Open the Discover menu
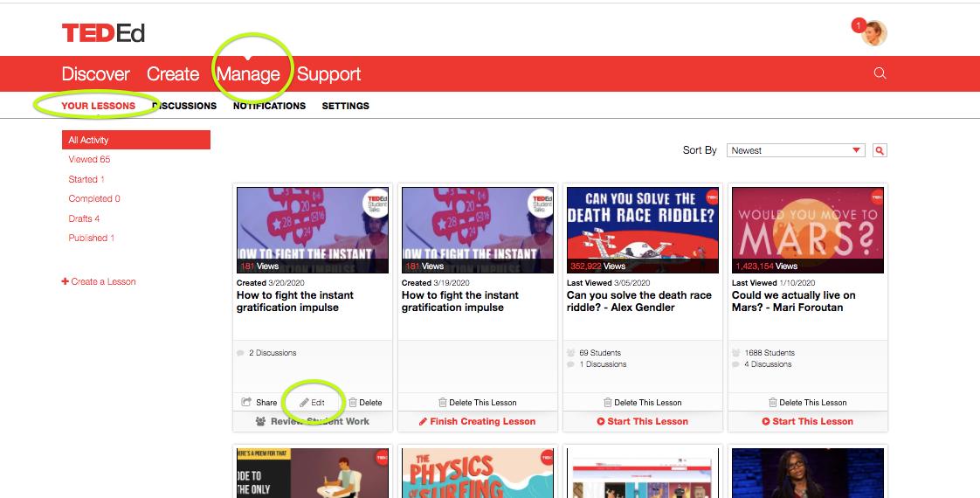Viewport: 980px width, 498px height. [x=95, y=74]
